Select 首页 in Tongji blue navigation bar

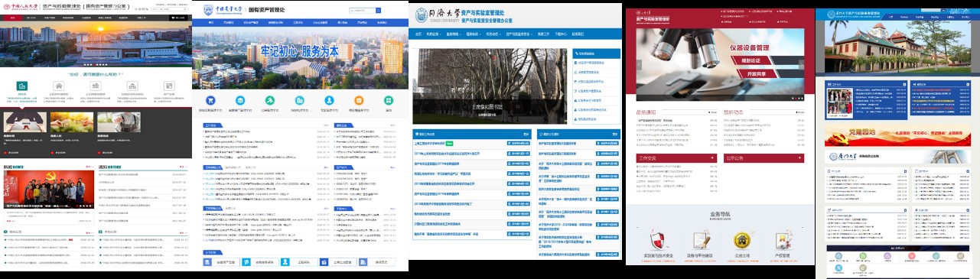(x=418, y=34)
